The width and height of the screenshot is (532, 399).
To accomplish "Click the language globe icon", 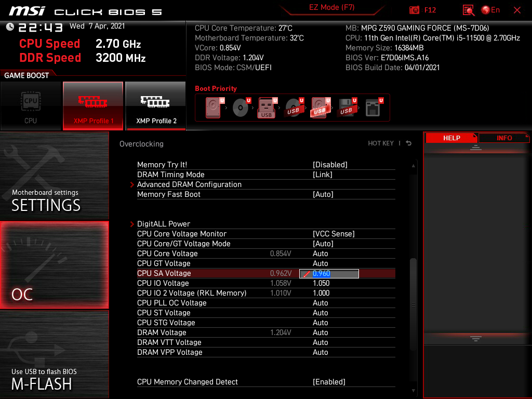I will click(484, 10).
